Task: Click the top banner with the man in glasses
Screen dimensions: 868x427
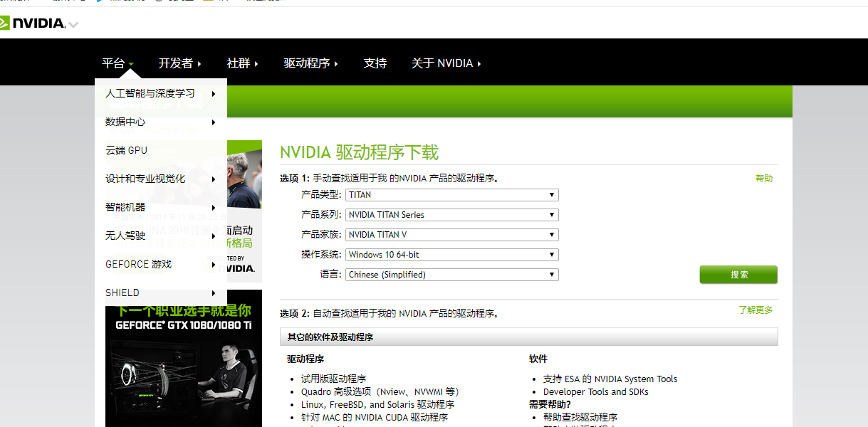Action: pos(244,211)
